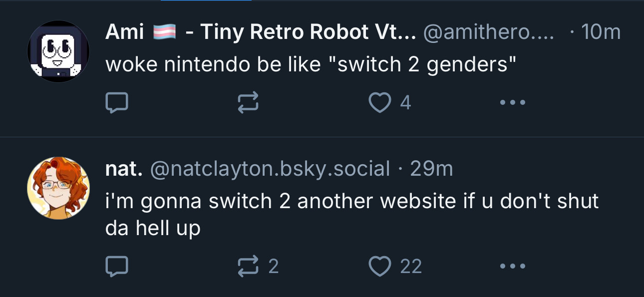Screen dimensions: 644x297
Task: Click the like count 22 on nat.'s post
Action: coord(411,266)
